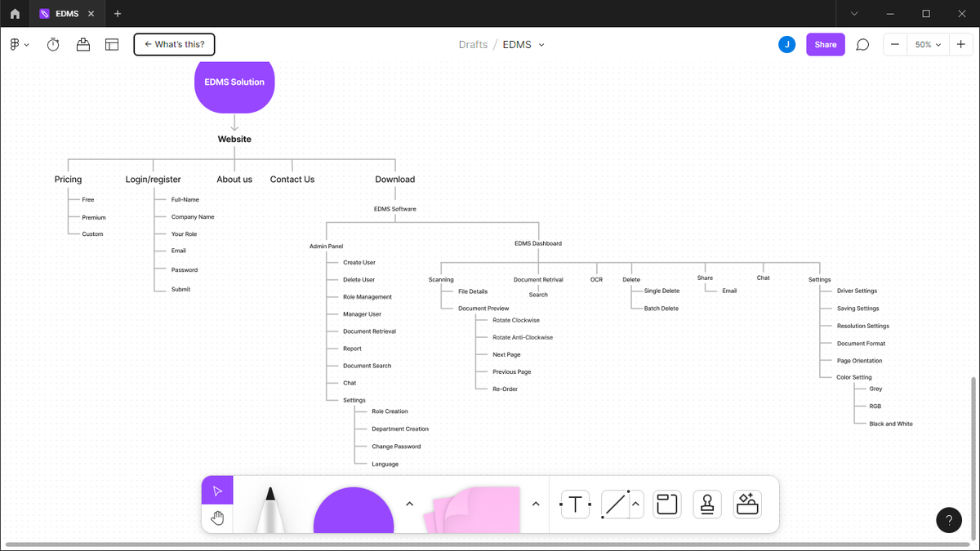Toggle the layout panel icon
The width and height of the screenshot is (980, 551).
coord(112,45)
